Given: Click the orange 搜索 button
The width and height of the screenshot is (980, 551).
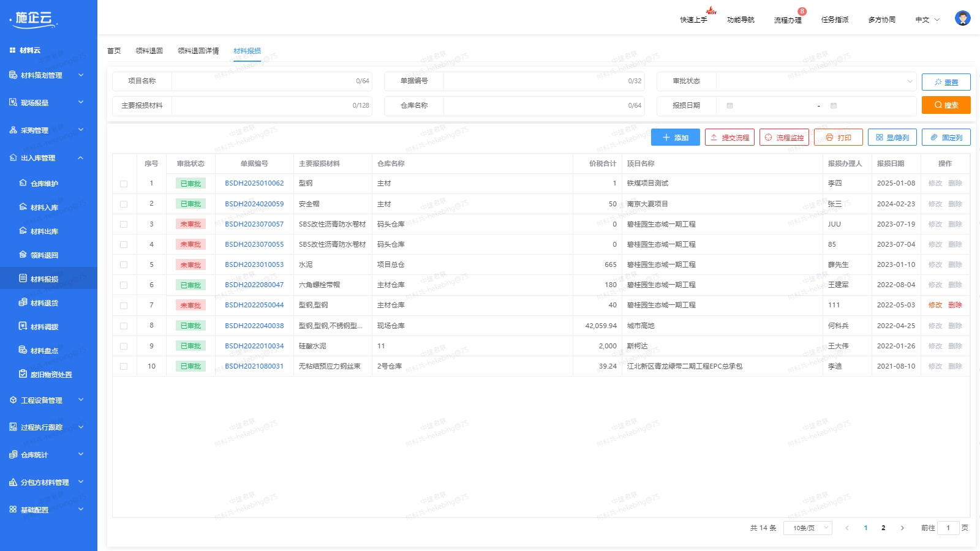Looking at the screenshot, I should point(946,105).
